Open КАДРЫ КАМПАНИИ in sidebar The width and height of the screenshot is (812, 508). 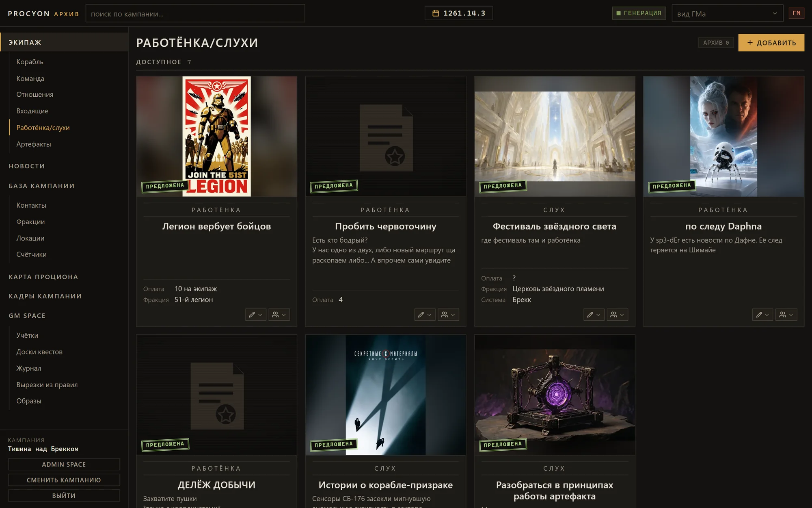[45, 296]
